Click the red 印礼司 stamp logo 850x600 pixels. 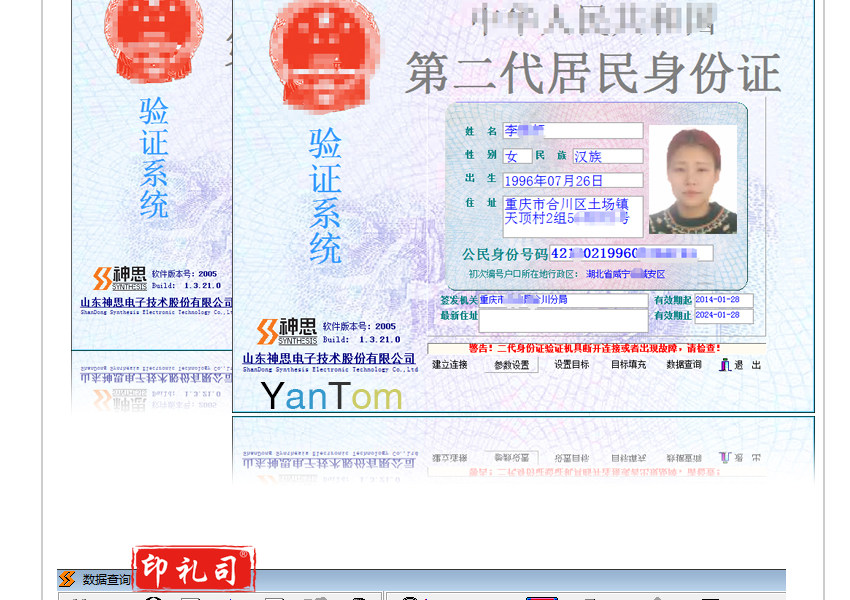(193, 569)
